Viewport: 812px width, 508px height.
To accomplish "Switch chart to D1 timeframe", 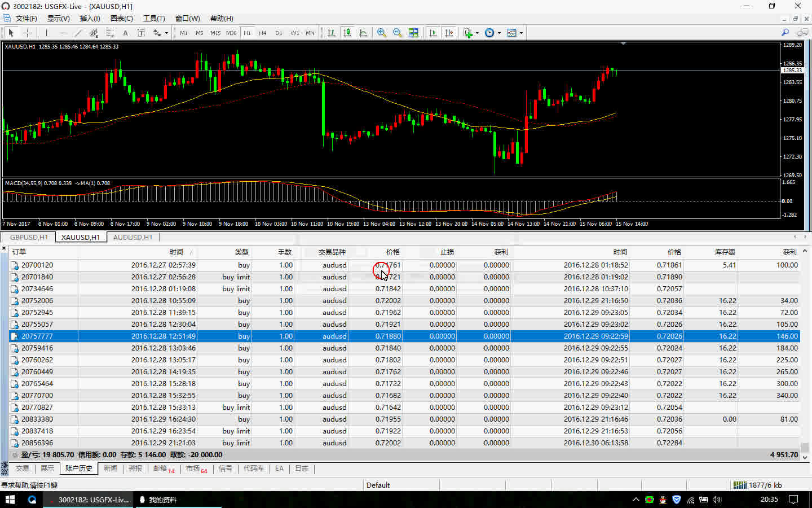I will pos(279,33).
